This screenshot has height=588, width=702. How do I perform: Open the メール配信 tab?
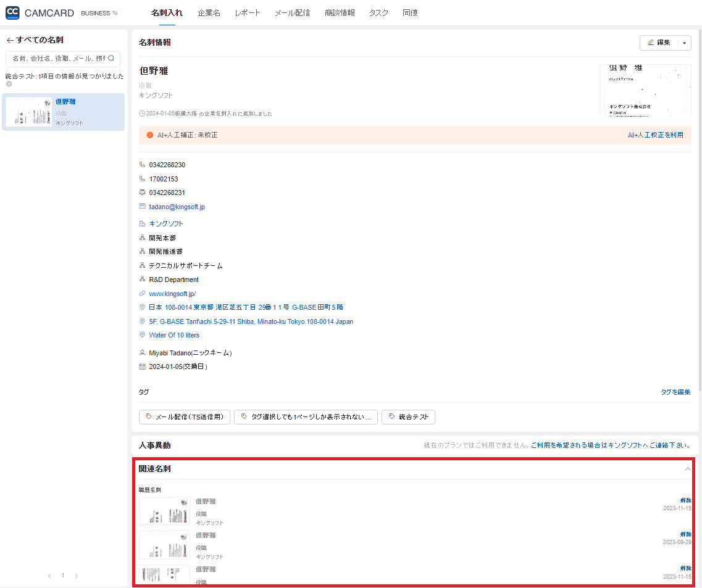293,13
